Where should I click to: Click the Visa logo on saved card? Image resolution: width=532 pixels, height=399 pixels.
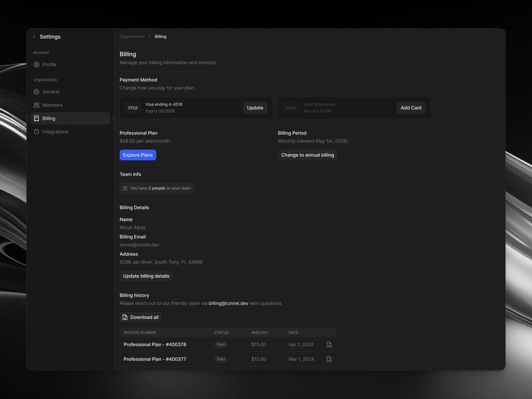132,108
